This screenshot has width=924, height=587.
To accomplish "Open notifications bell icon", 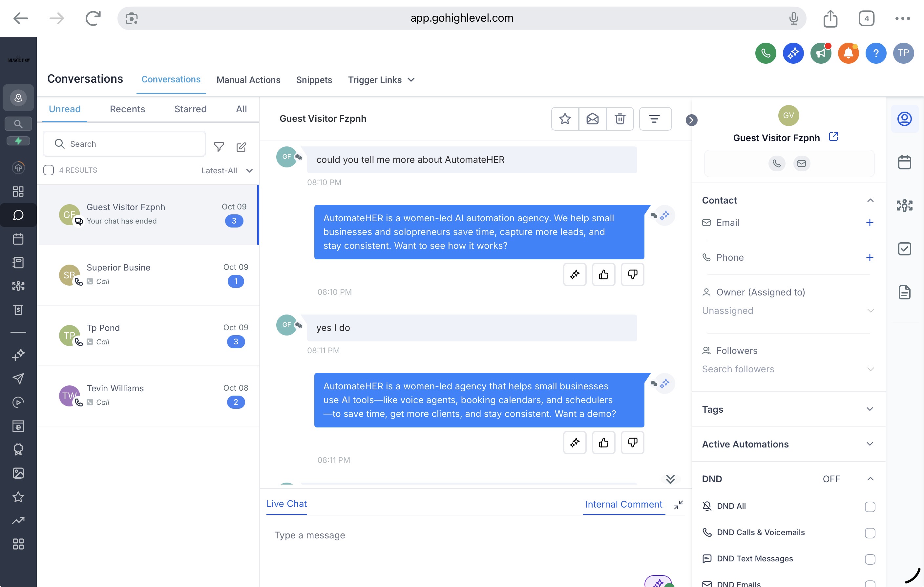I will 848,53.
